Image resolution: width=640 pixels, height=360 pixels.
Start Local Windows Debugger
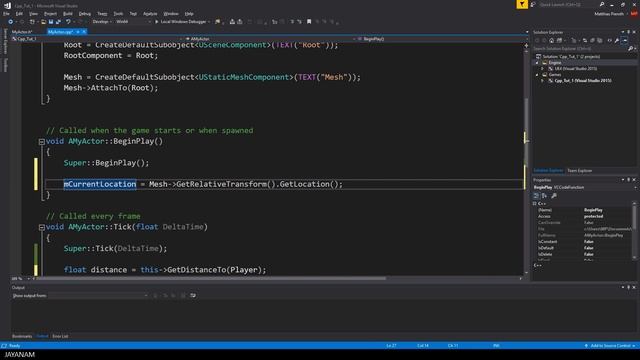click(x=180, y=22)
